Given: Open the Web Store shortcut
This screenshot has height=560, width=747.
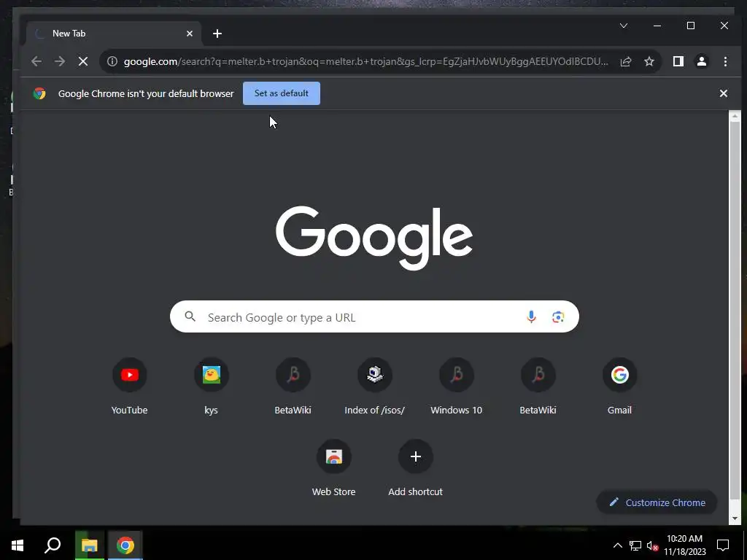Looking at the screenshot, I should tap(334, 469).
